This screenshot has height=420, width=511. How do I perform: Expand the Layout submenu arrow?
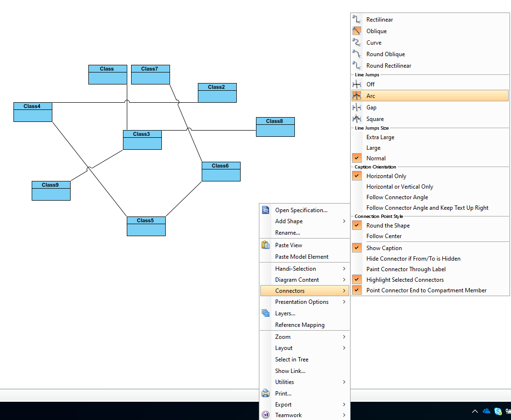[x=344, y=348]
